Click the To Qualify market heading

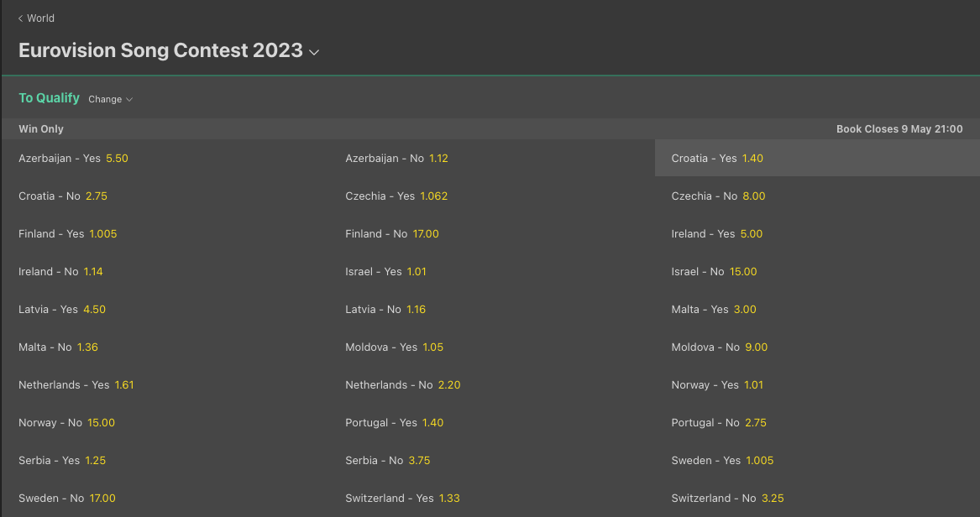(50, 98)
